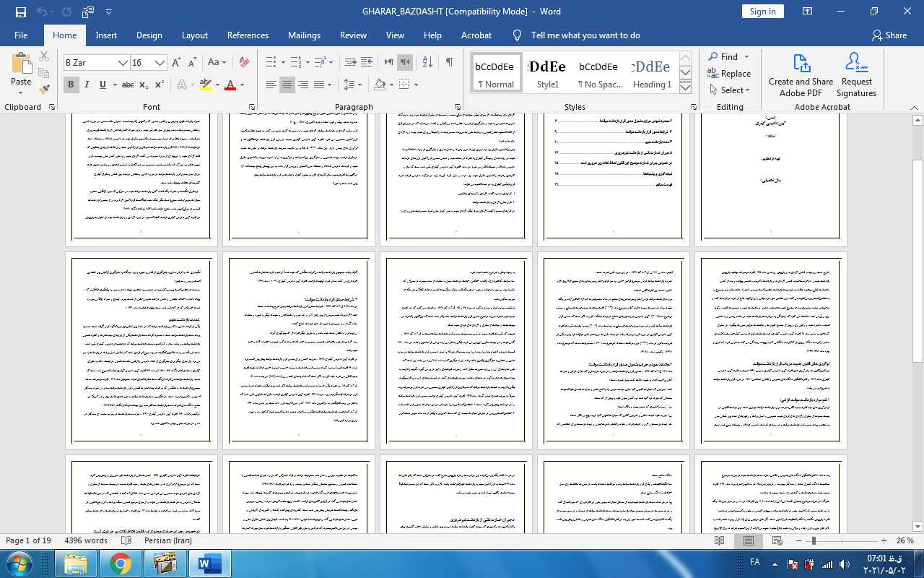Click the Request Signatures icon
This screenshot has width=924, height=578.
[856, 75]
